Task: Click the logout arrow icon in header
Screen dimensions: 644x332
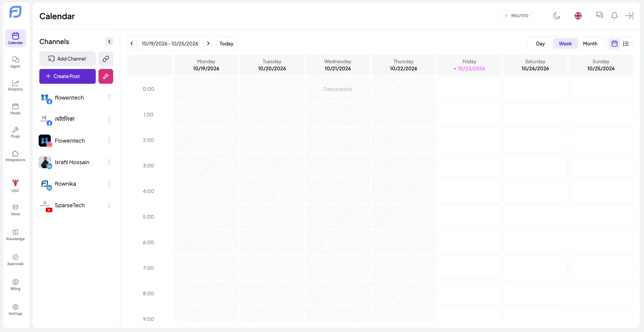Action: [629, 16]
